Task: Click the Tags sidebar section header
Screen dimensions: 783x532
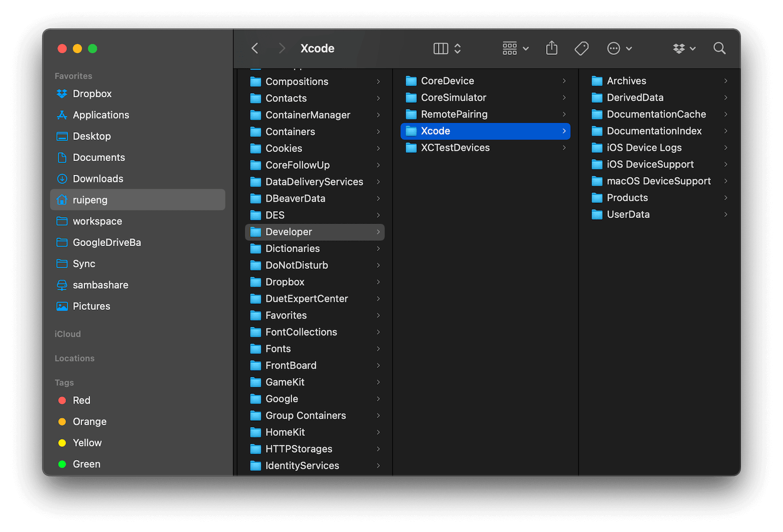Action: click(64, 382)
